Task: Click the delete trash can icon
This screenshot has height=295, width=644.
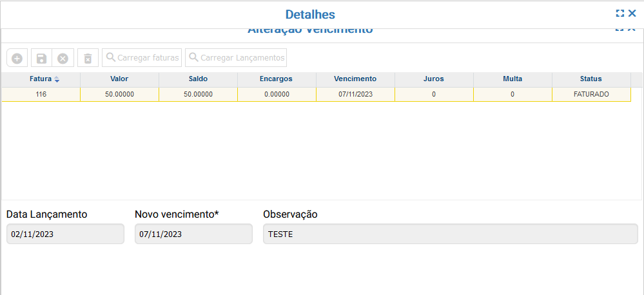Action: (x=88, y=58)
